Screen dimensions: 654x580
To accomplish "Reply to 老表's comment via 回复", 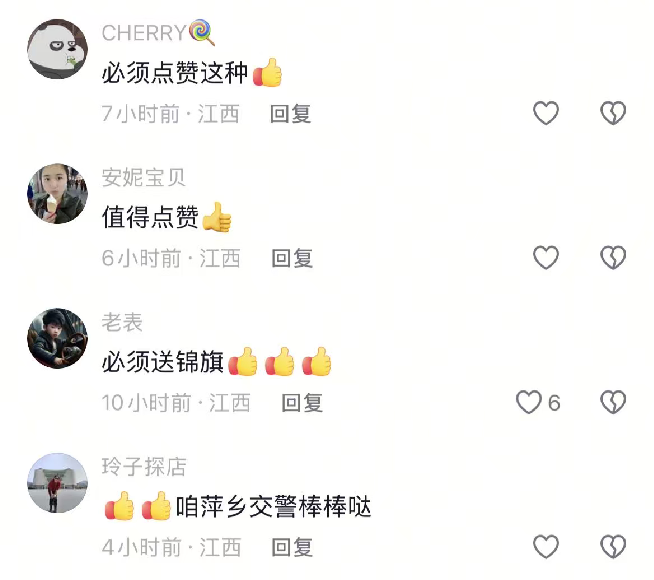I will [x=302, y=403].
